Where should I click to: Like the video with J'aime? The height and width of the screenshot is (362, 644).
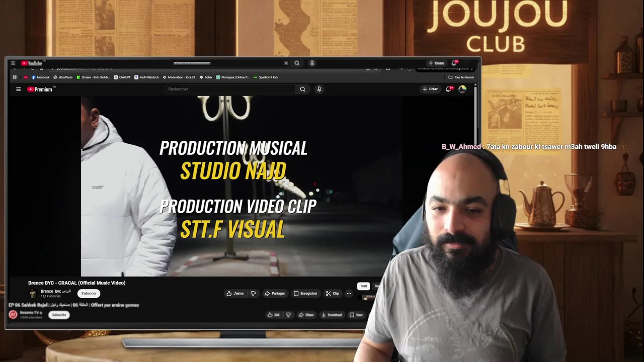(x=235, y=294)
